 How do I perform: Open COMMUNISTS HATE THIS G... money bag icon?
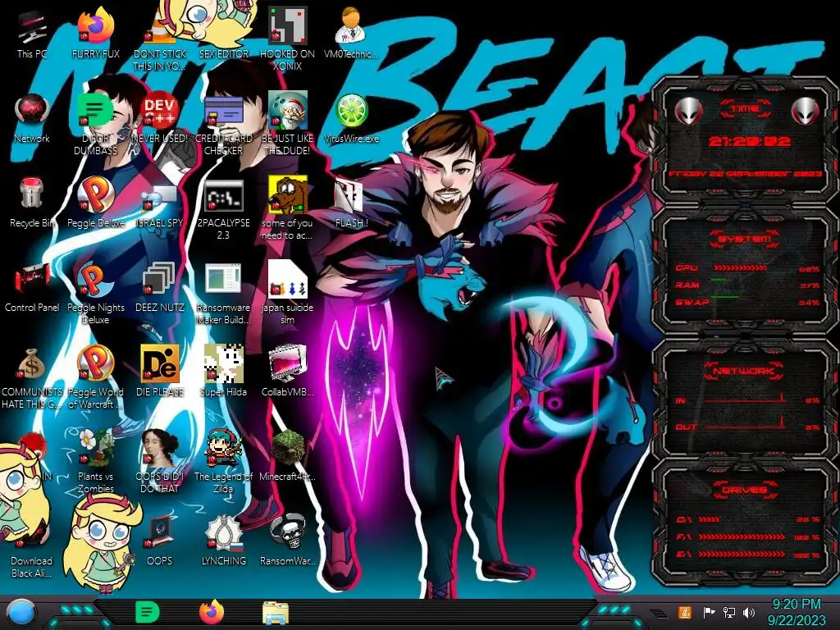(x=32, y=379)
